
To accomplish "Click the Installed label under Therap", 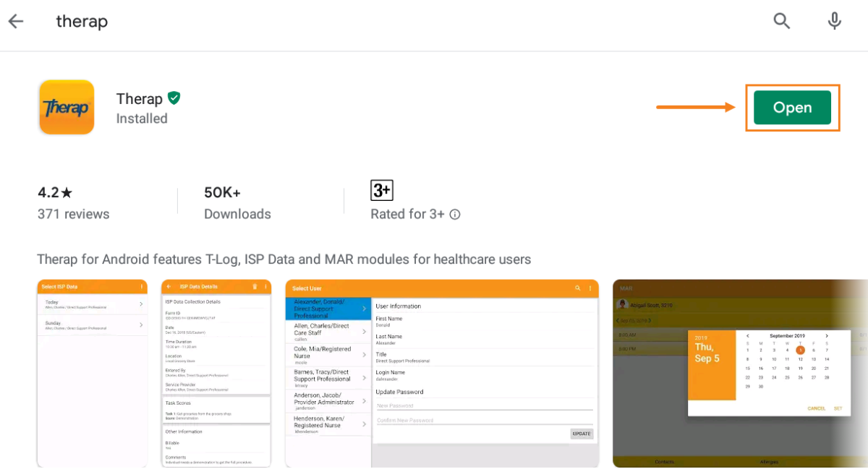I will tap(141, 119).
